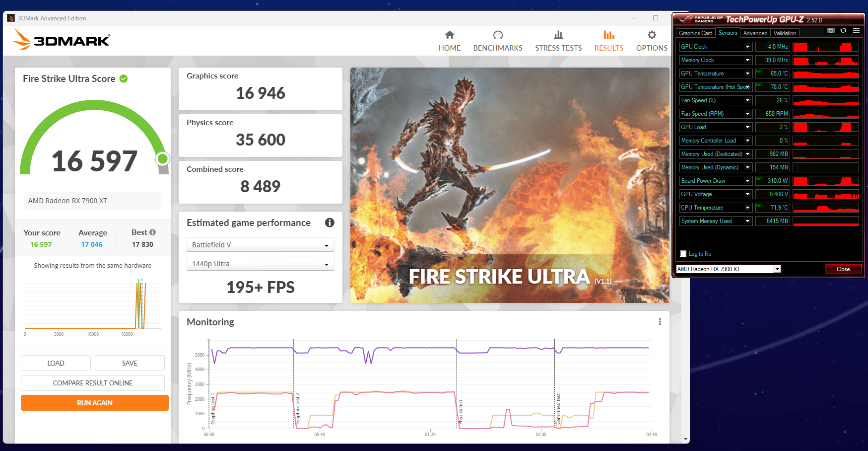Click the scroll-down arrow of the 3DMark scrollbar
This screenshot has height=451, width=868.
[x=685, y=439]
